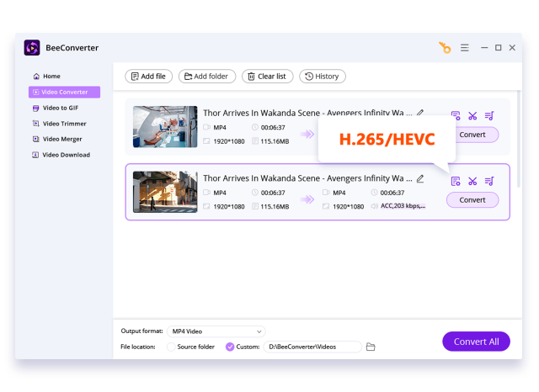This screenshot has height=392, width=539.
Task: Open audio track icon on second video
Action: (x=489, y=181)
